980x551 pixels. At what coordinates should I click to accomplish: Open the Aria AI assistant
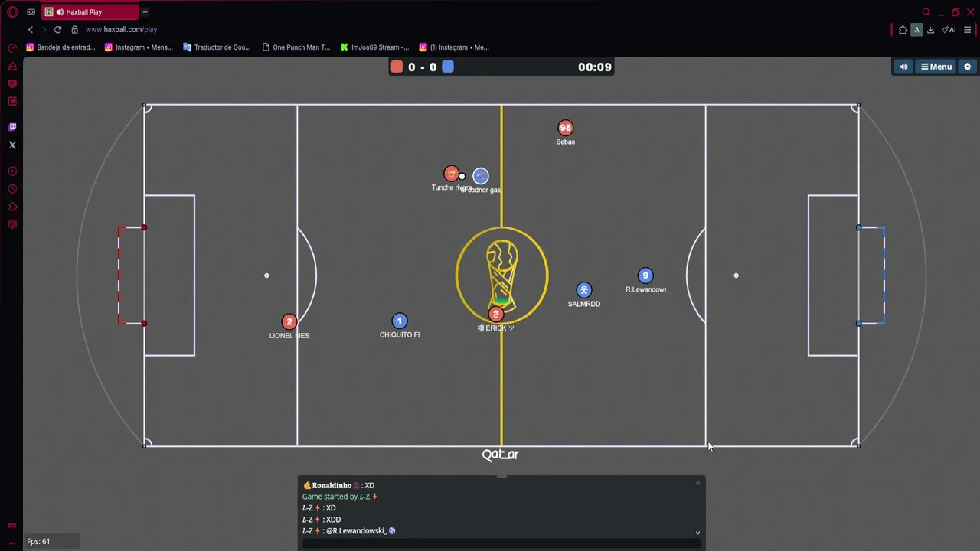pos(949,30)
